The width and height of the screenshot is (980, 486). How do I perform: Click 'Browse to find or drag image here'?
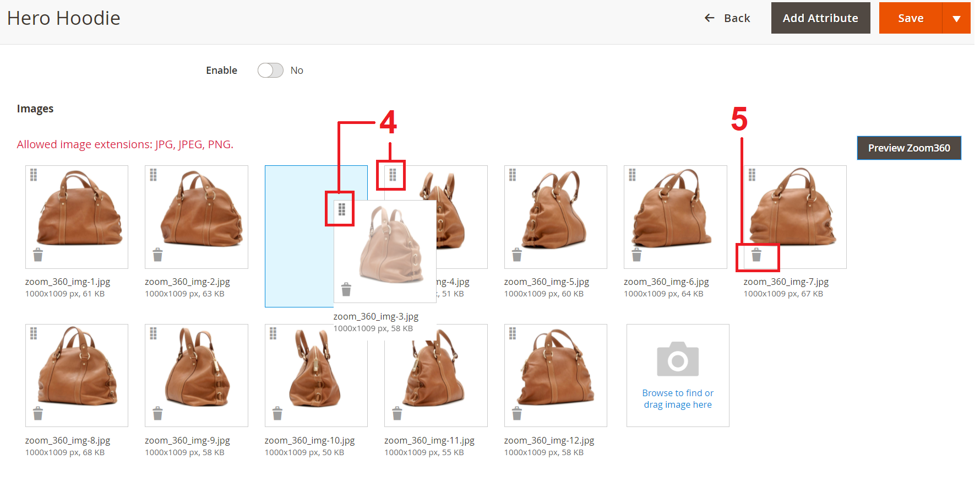[678, 399]
